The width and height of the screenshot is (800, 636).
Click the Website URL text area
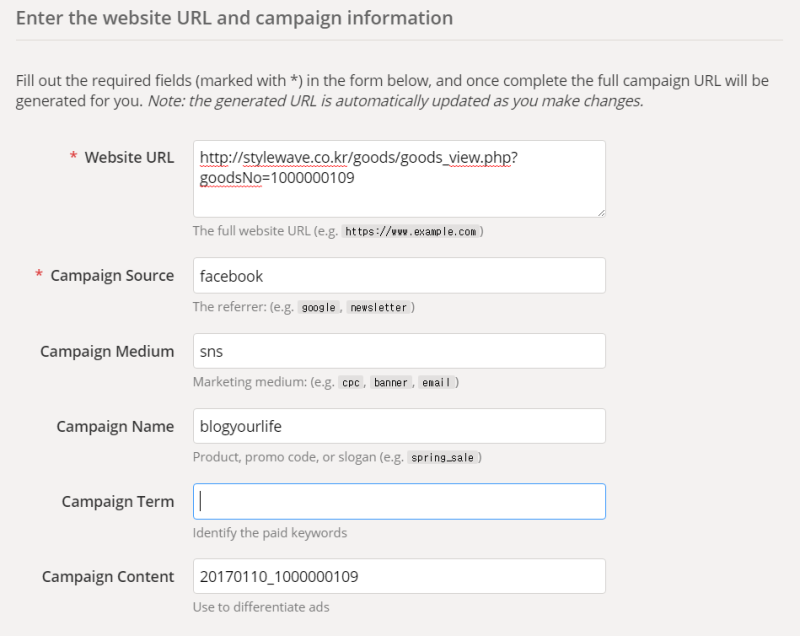(399, 178)
